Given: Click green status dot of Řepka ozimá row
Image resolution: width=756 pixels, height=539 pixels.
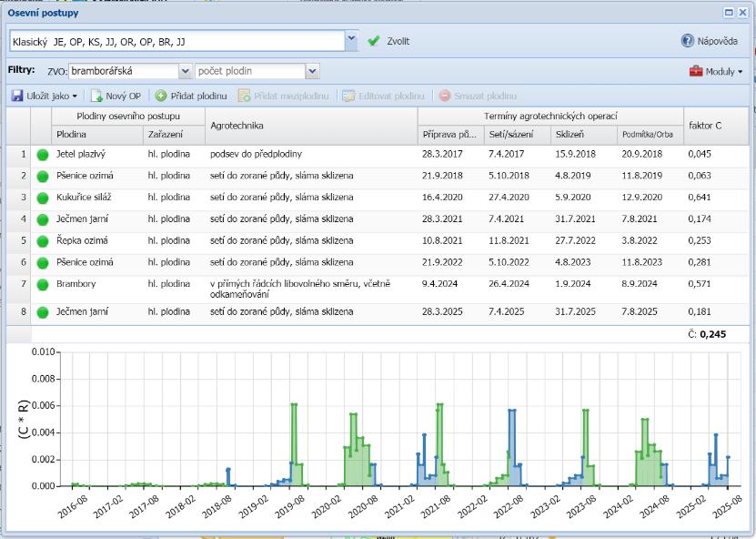Looking at the screenshot, I should coord(43,241).
